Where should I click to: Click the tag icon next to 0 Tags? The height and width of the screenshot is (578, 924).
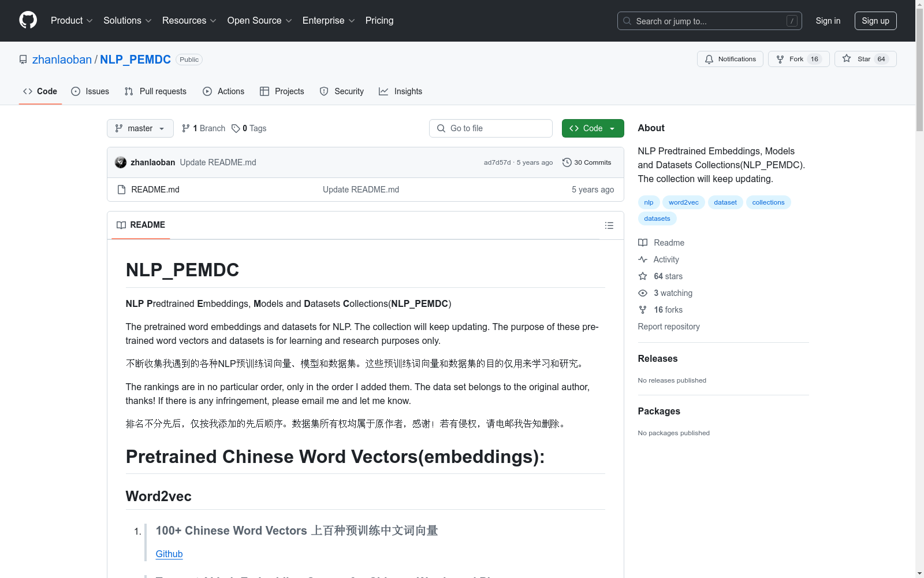click(x=236, y=128)
